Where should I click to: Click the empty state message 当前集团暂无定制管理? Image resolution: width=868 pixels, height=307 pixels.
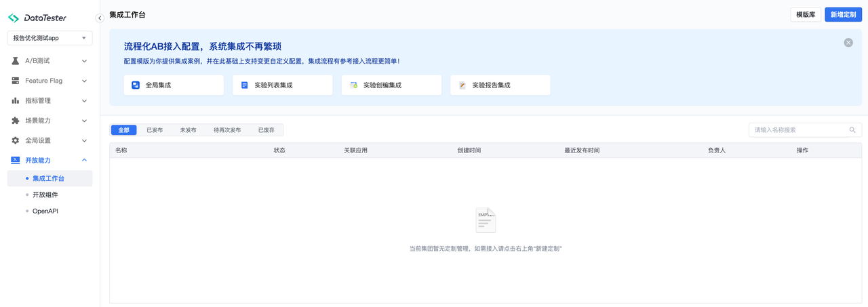pyautogui.click(x=486, y=249)
